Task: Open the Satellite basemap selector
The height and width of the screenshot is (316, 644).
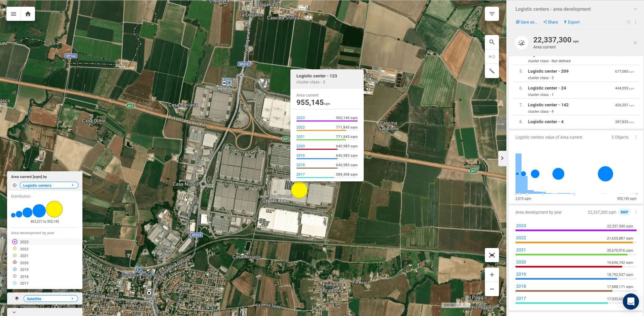Action: [x=50, y=298]
